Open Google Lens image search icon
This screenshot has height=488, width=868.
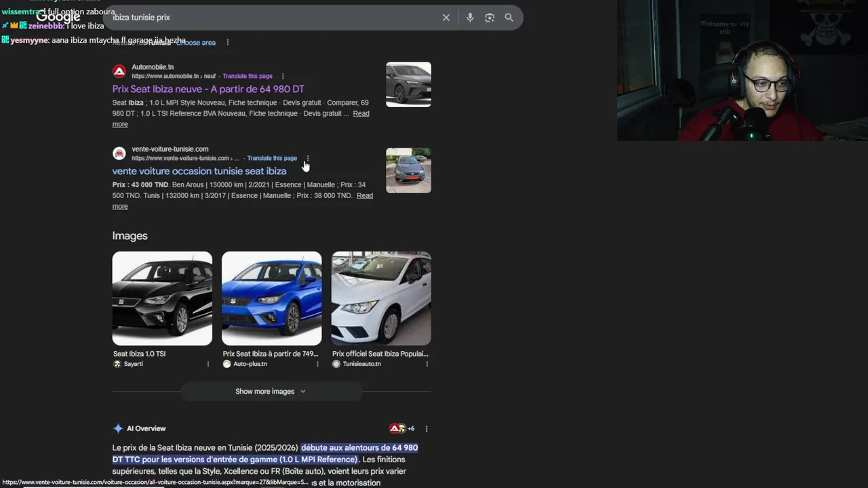pos(490,18)
